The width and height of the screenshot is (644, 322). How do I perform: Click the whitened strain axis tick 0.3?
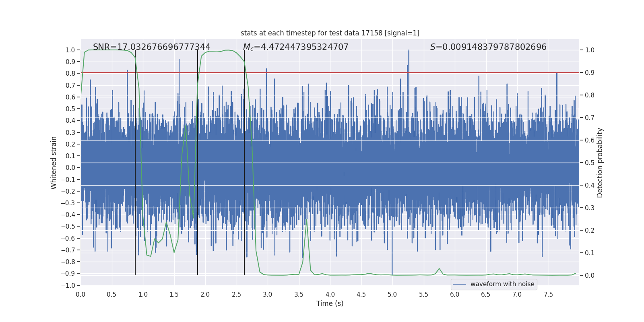pyautogui.click(x=70, y=132)
